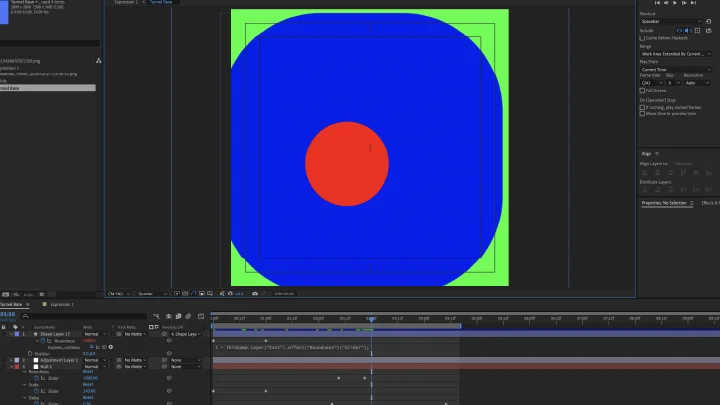Viewport: 720px width, 405px height.
Task: Toggle motion blur icon in timeline
Action: coord(188,316)
